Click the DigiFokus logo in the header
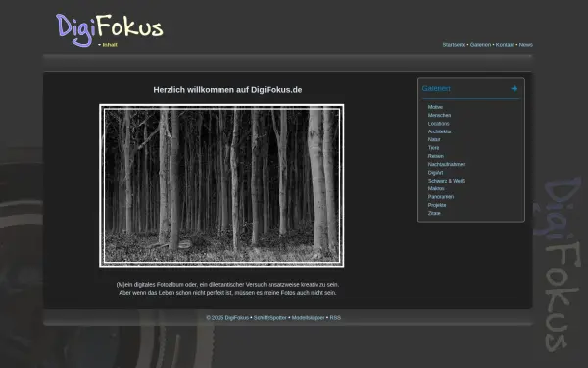The image size is (588, 368). (110, 30)
